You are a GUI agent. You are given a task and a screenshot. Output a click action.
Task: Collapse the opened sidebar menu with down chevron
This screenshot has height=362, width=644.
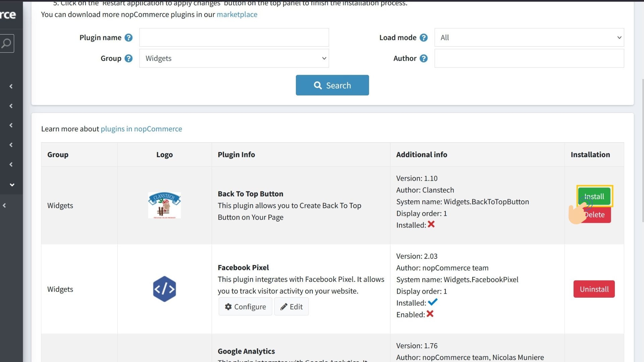12,185
